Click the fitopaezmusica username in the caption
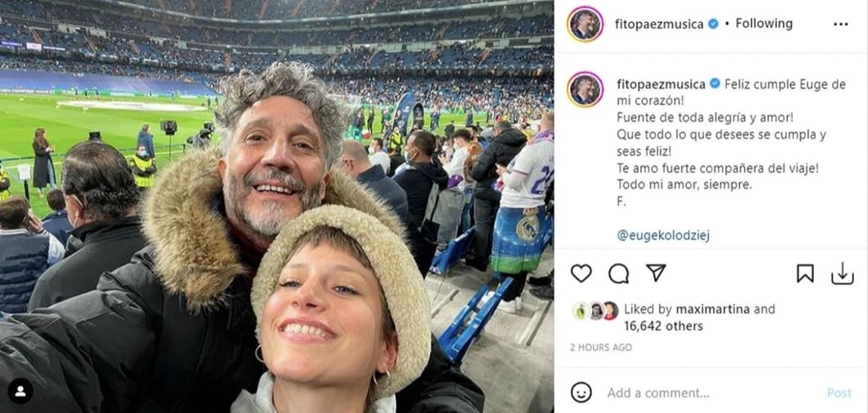868x413 pixels. 658,84
